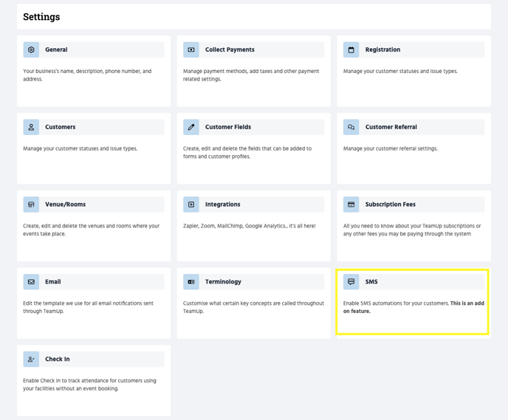This screenshot has width=508, height=420.
Task: Click the Check In person-check icon
Action: (31, 359)
